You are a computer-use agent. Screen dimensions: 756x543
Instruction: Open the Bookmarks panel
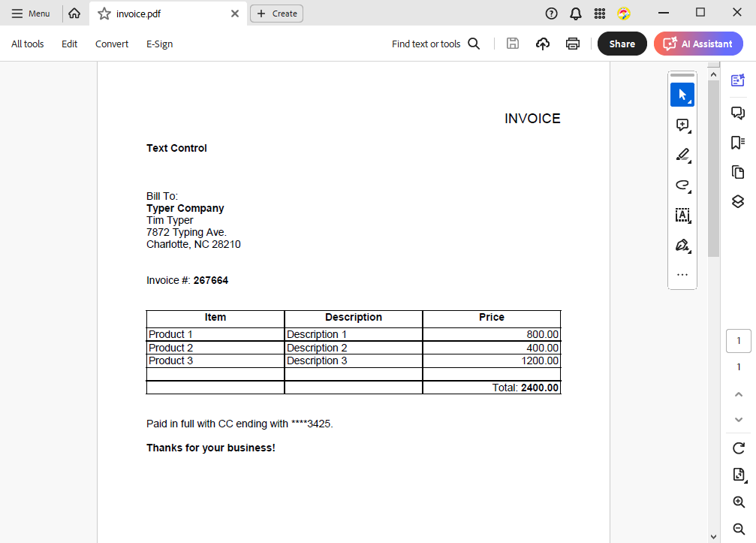738,142
